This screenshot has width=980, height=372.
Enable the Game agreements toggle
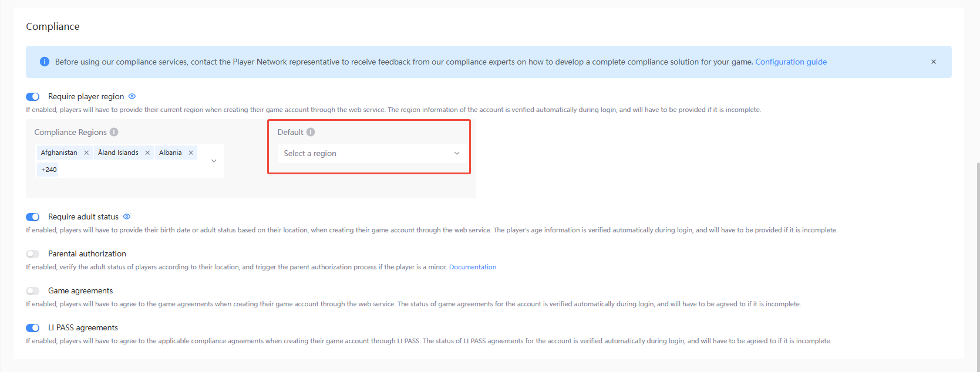point(33,291)
